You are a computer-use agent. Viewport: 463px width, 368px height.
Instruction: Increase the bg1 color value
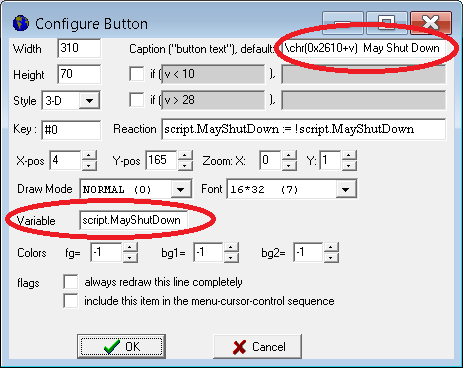(x=231, y=248)
